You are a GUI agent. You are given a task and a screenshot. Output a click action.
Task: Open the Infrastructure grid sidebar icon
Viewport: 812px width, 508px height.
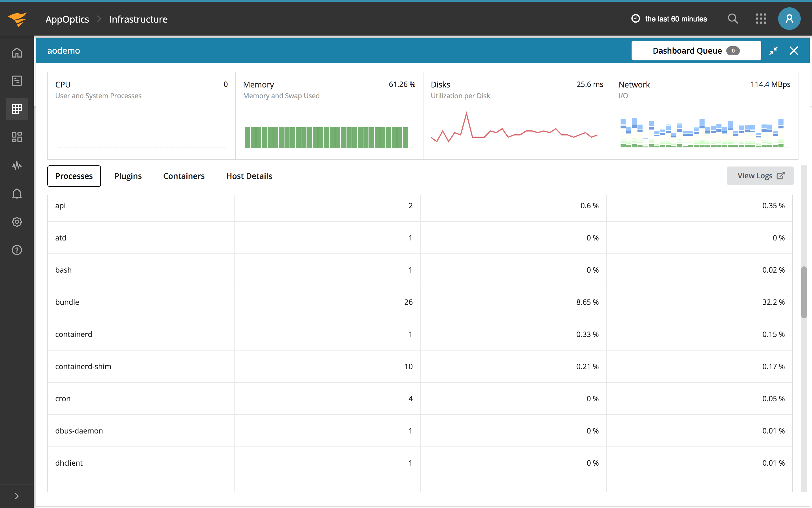[x=17, y=109]
